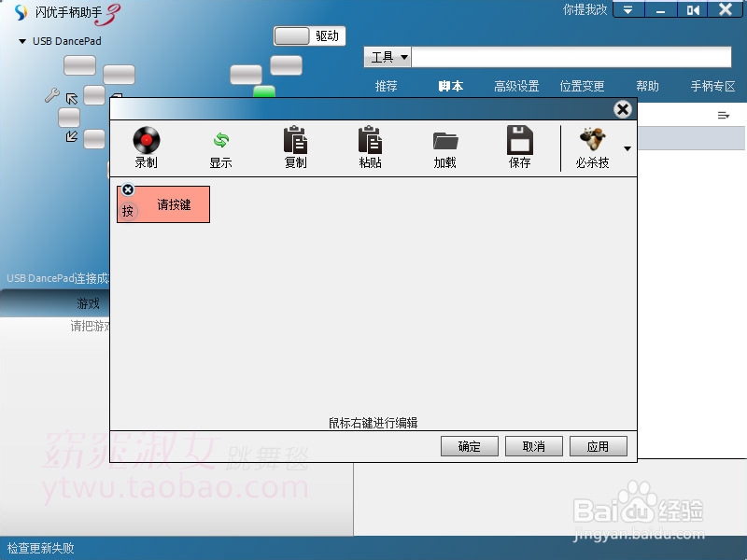The width and height of the screenshot is (747, 560).
Task: Open a script with the 加载 load icon
Action: click(444, 147)
